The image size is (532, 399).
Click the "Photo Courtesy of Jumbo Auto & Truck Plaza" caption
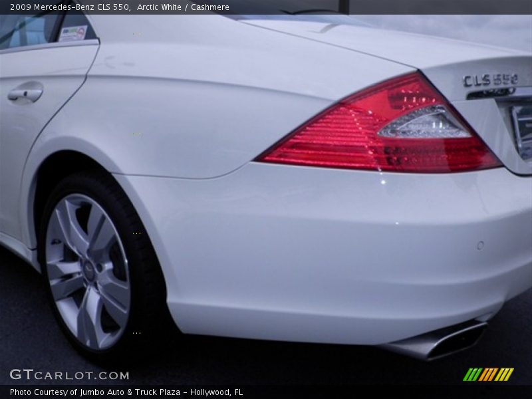[x=95, y=392]
